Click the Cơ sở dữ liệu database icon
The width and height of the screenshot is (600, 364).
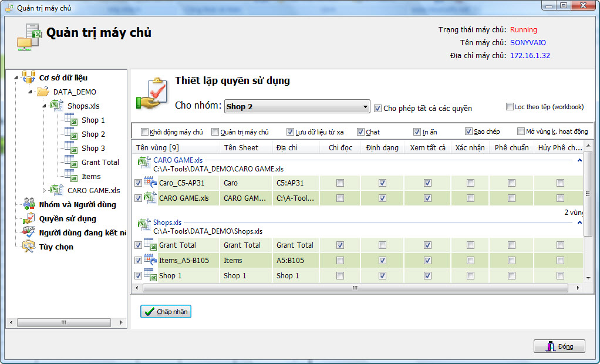28,77
